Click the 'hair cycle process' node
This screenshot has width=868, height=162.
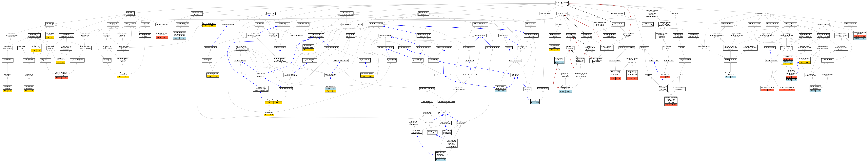515,60
